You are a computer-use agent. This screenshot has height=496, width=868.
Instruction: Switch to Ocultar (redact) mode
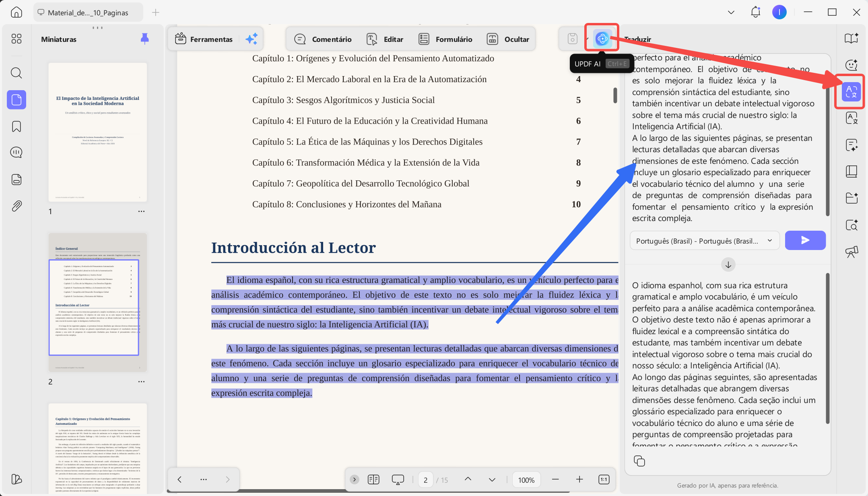tap(508, 39)
